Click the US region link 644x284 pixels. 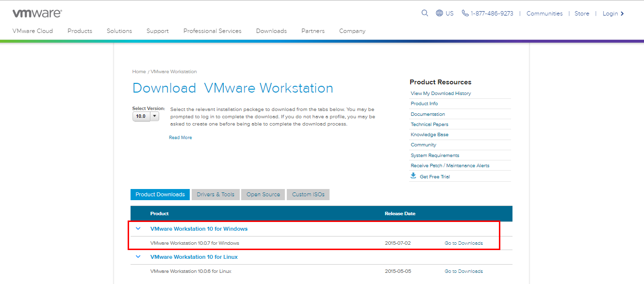[x=449, y=14]
